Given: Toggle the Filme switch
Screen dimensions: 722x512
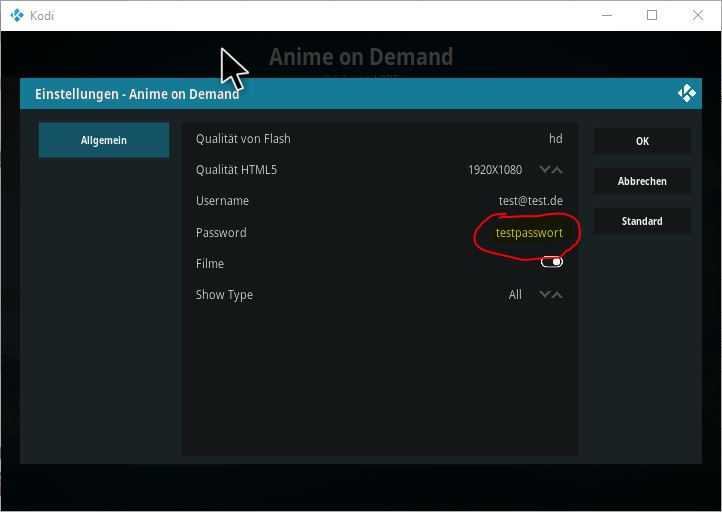Looking at the screenshot, I should (x=552, y=262).
